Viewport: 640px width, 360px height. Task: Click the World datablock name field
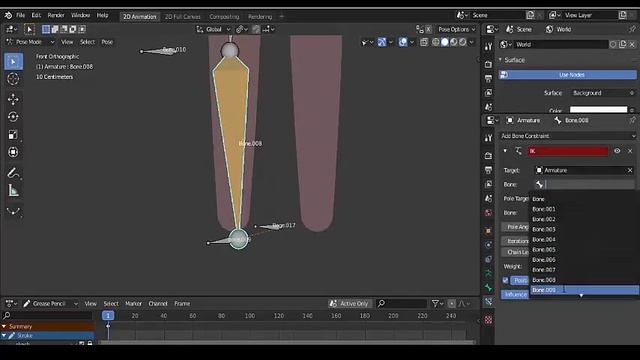point(560,44)
